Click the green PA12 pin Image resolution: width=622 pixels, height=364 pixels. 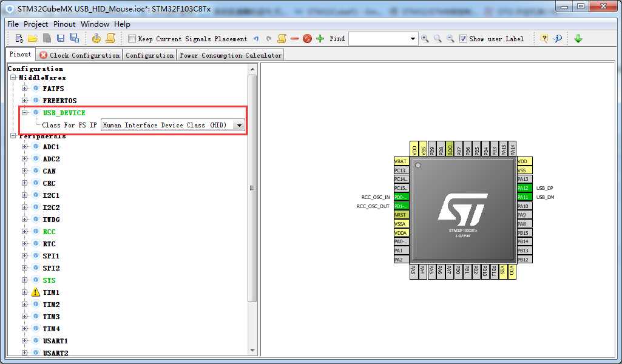(x=524, y=188)
